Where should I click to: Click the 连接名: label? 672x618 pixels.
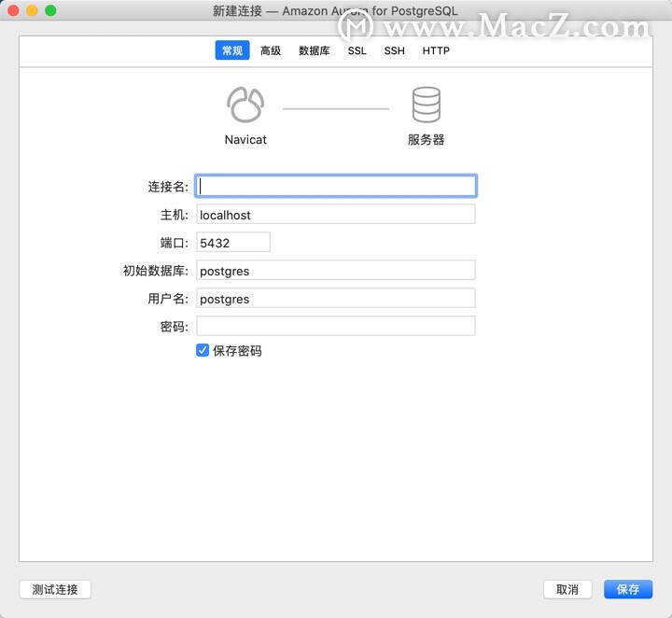click(x=168, y=187)
